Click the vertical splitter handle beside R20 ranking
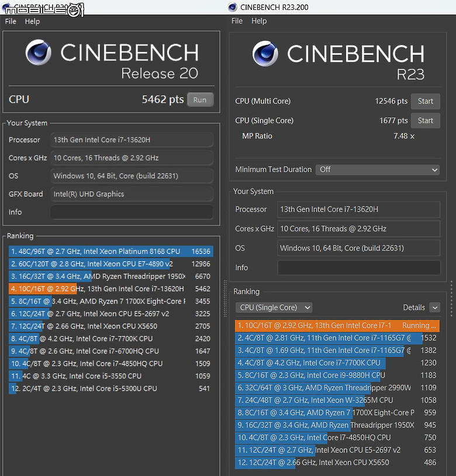Viewport: 456px width, 476px height. [225, 298]
